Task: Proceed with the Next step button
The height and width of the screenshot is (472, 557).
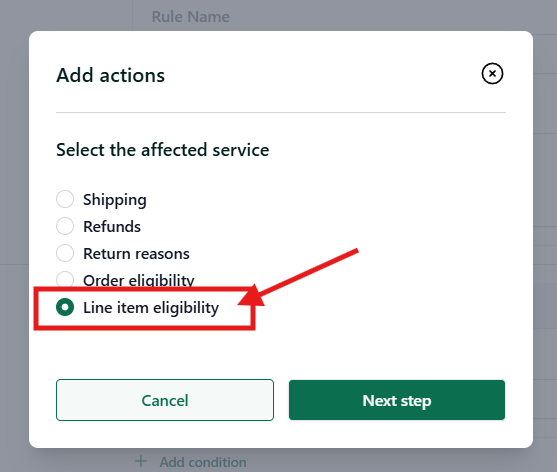Action: [x=397, y=400]
